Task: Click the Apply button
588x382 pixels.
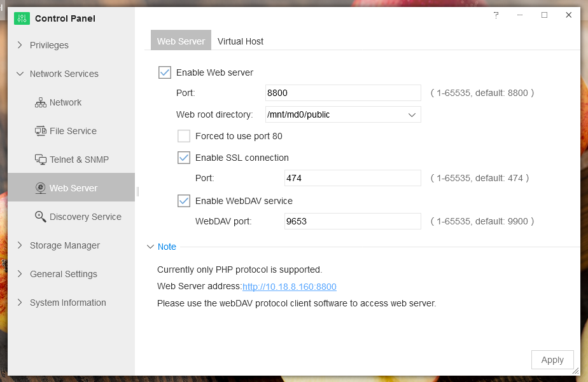Action: coord(552,360)
